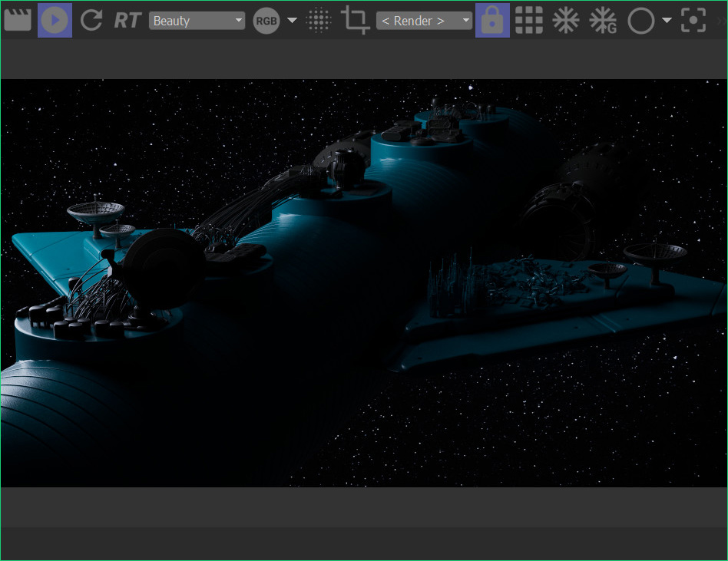Expand the circle icon dropdown arrow
This screenshot has height=561, width=728.
[667, 21]
